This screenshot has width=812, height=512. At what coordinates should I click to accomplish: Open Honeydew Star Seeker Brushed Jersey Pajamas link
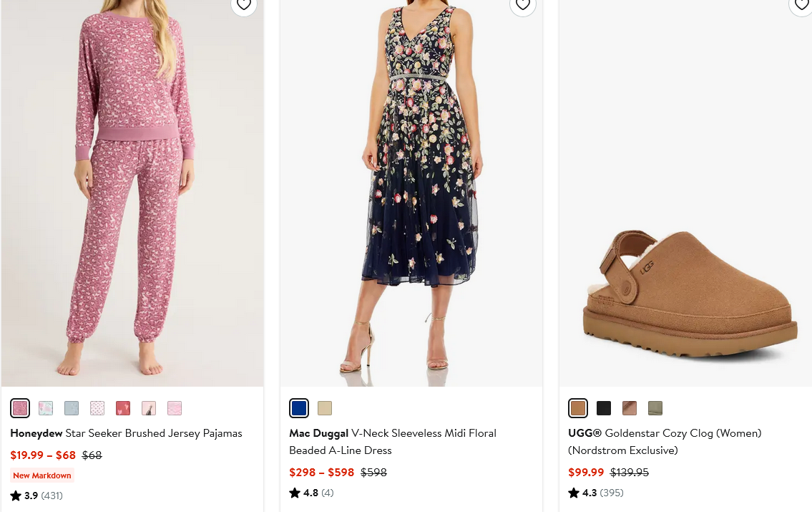coord(126,433)
